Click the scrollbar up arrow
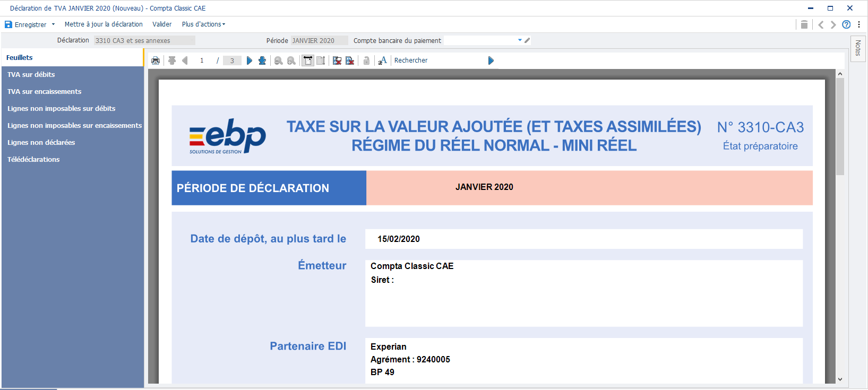 [840, 74]
